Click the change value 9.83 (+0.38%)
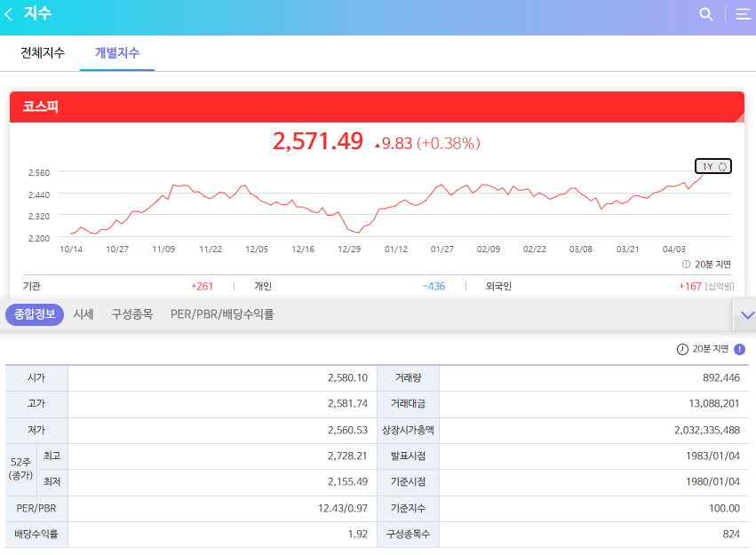Screen dimensions: 756x555 (427, 143)
